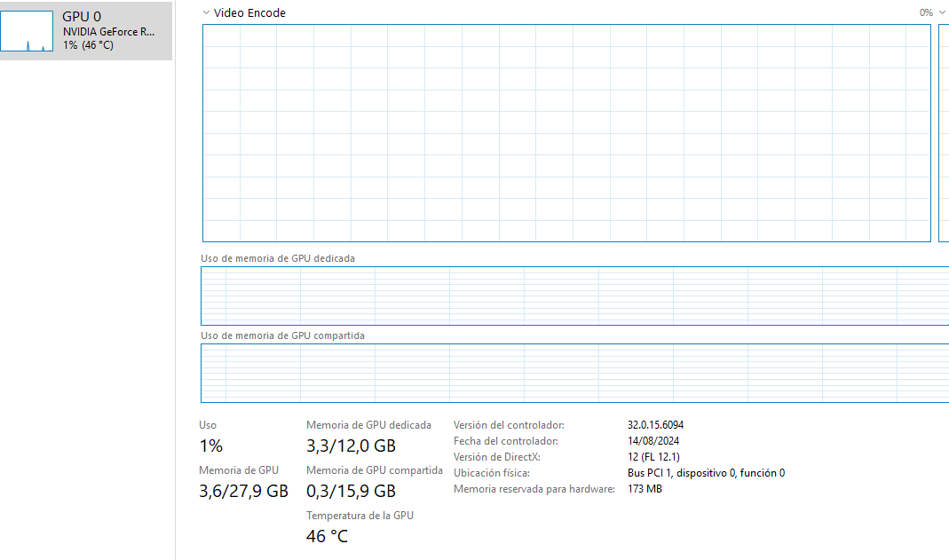Click the 0,3/15,9 GB shared memory value
Viewport: 949px width, 560px height.
click(x=351, y=491)
